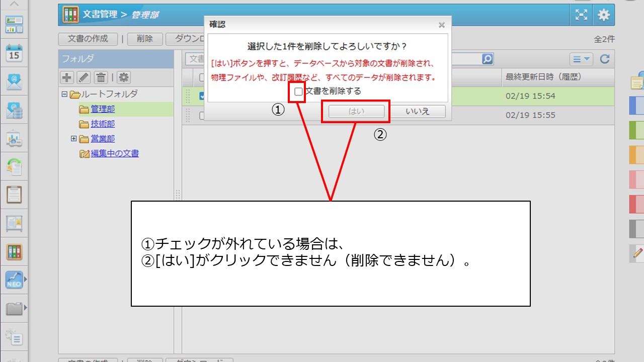644x362 pixels.
Task: Select the pink color tab on right
Action: click(x=636, y=179)
